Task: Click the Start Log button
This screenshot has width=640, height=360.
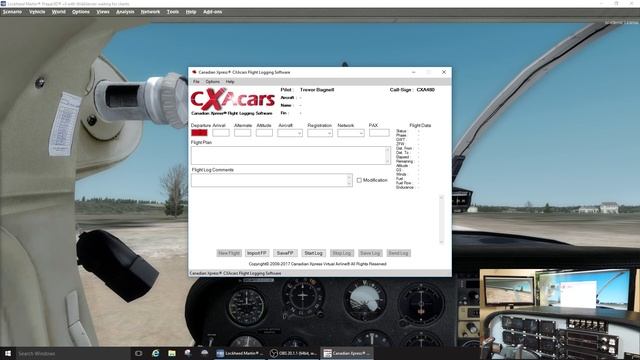Action: point(313,253)
